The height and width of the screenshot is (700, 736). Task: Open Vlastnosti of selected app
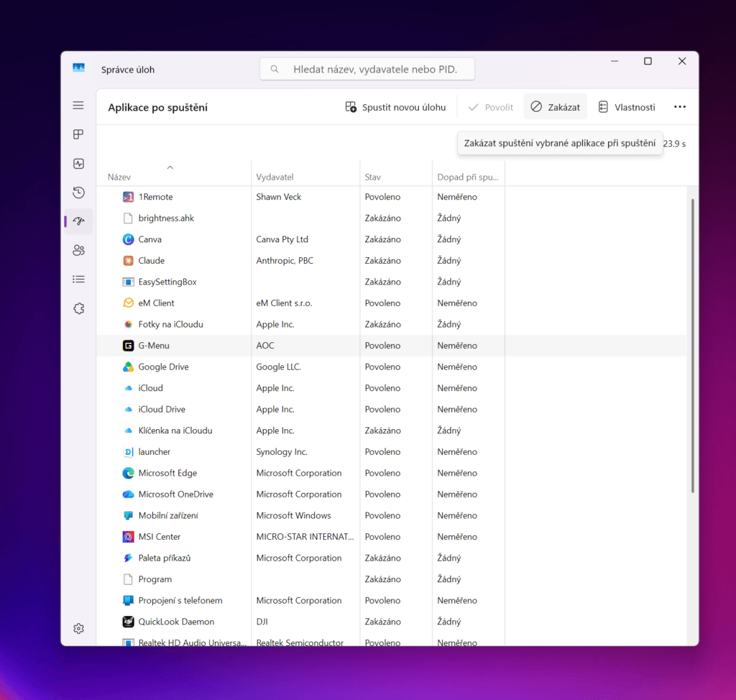627,107
